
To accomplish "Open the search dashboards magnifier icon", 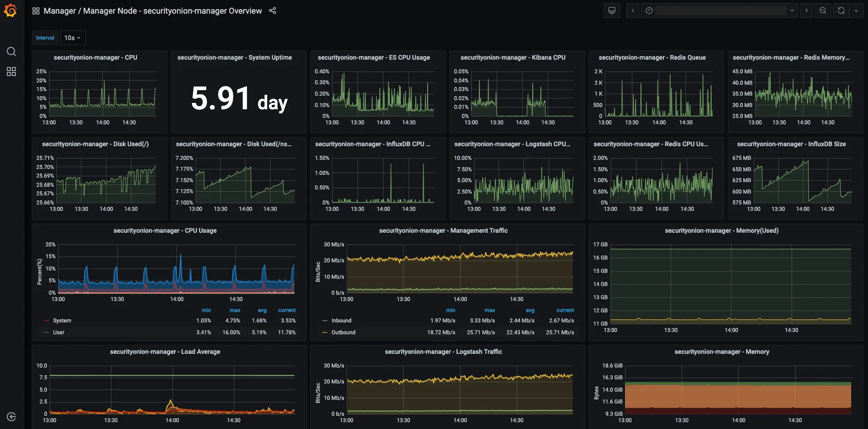I will click(11, 51).
